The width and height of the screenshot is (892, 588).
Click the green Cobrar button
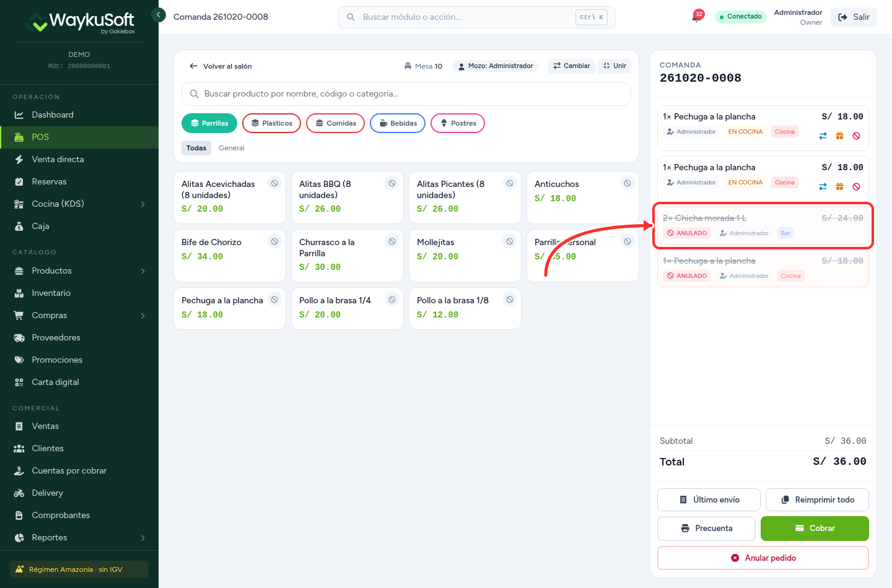coord(815,529)
